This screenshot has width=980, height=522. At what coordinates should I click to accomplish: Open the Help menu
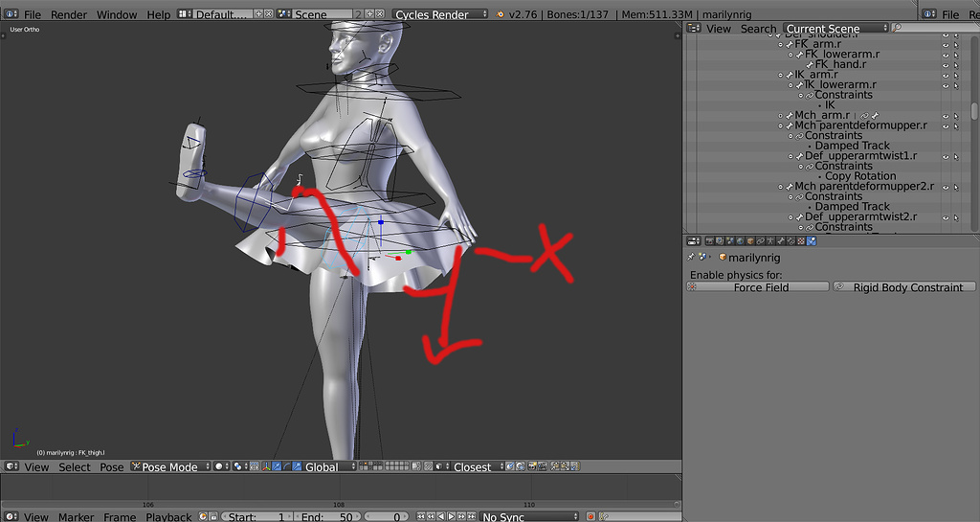tap(158, 14)
